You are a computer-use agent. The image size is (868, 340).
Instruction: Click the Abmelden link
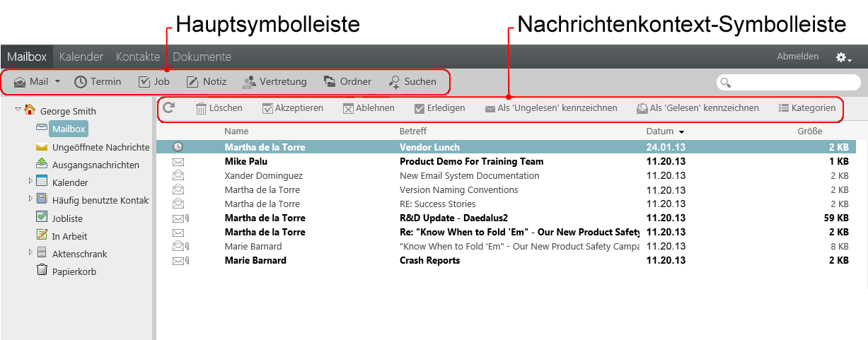coord(797,57)
